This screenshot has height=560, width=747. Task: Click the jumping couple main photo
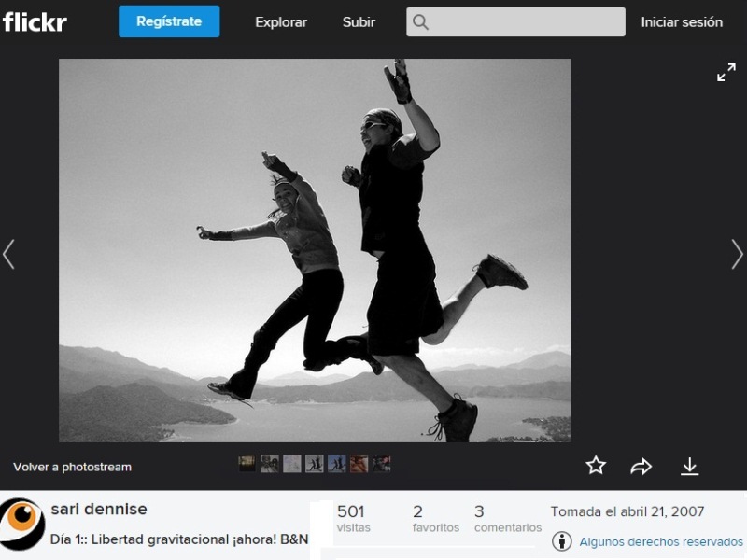pos(315,250)
